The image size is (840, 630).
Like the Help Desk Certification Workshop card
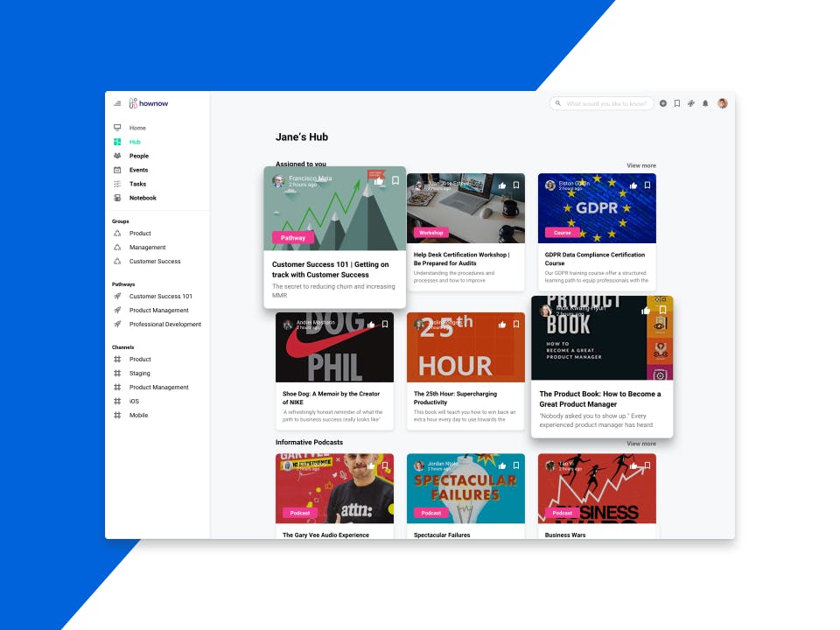(x=502, y=185)
